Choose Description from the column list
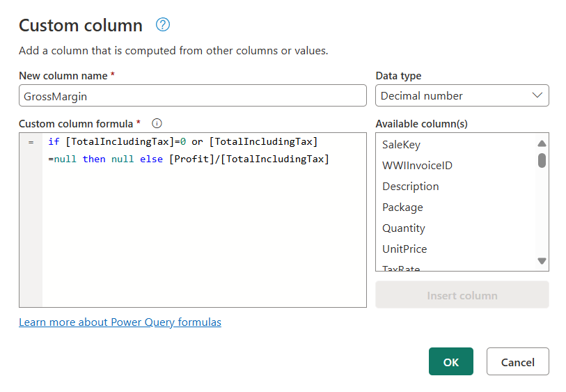 (410, 187)
